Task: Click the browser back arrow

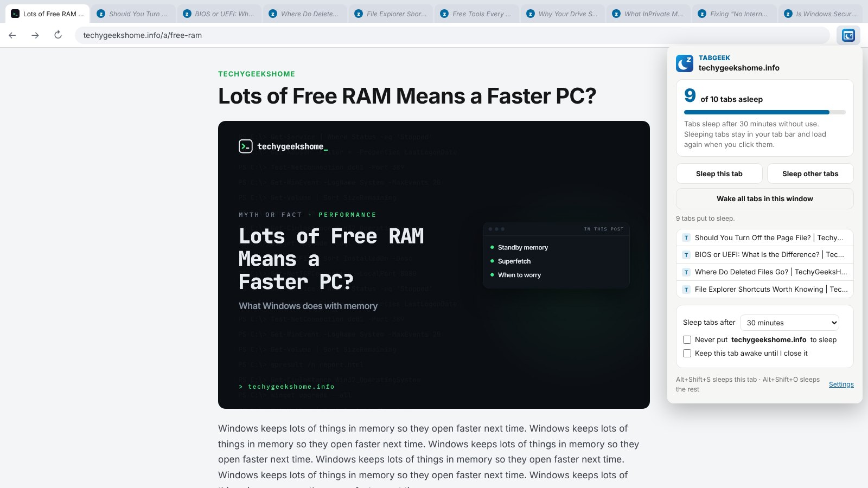Action: [12, 35]
